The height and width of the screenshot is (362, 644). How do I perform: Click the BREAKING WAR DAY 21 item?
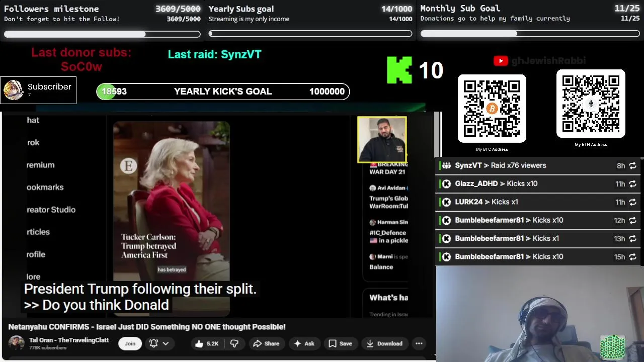tap(388, 168)
